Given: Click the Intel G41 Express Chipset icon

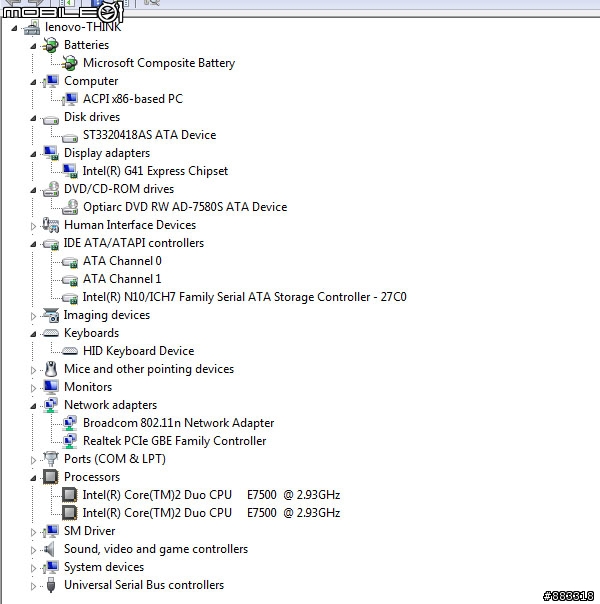Looking at the screenshot, I should click(x=69, y=171).
